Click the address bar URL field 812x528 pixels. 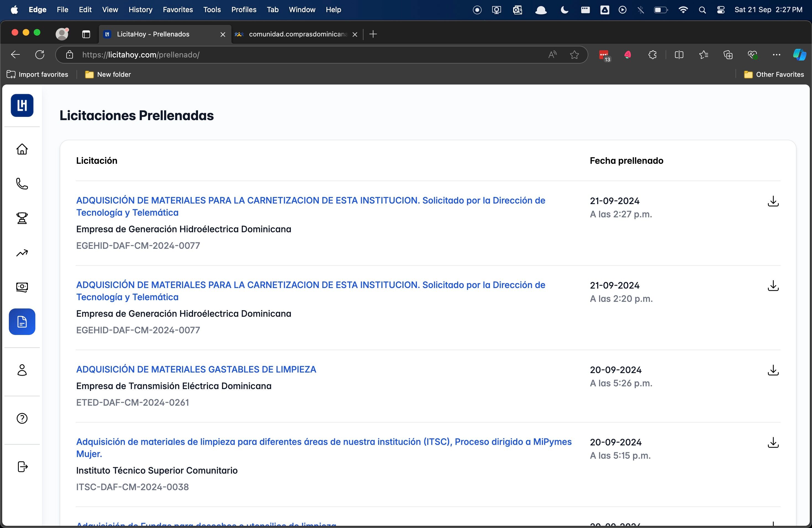click(307, 55)
